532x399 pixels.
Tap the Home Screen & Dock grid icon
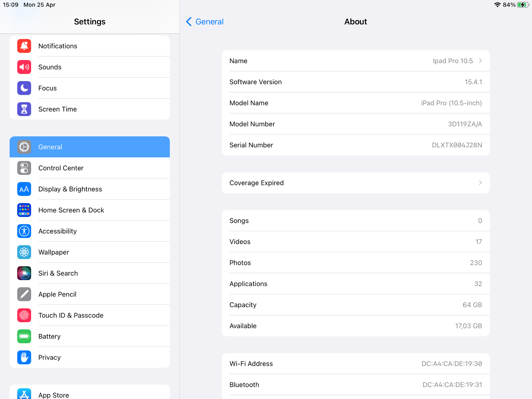click(24, 210)
